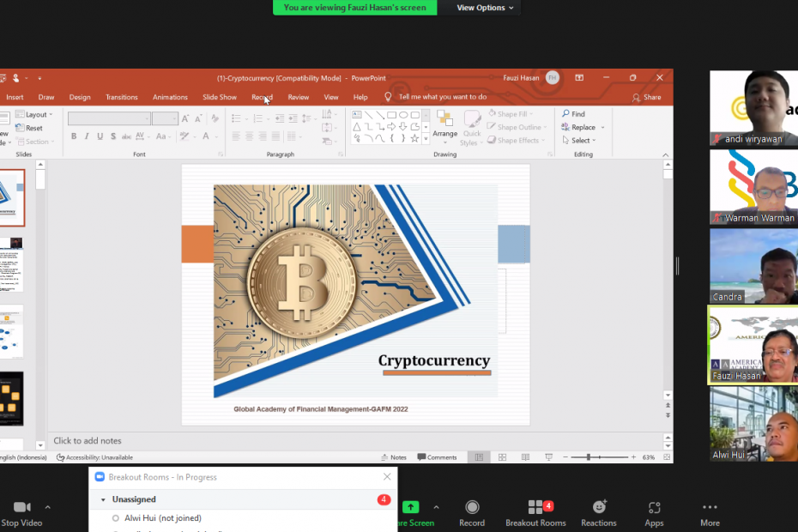Click the Share button in PowerPoint
This screenshot has width=798, height=532.
647,97
